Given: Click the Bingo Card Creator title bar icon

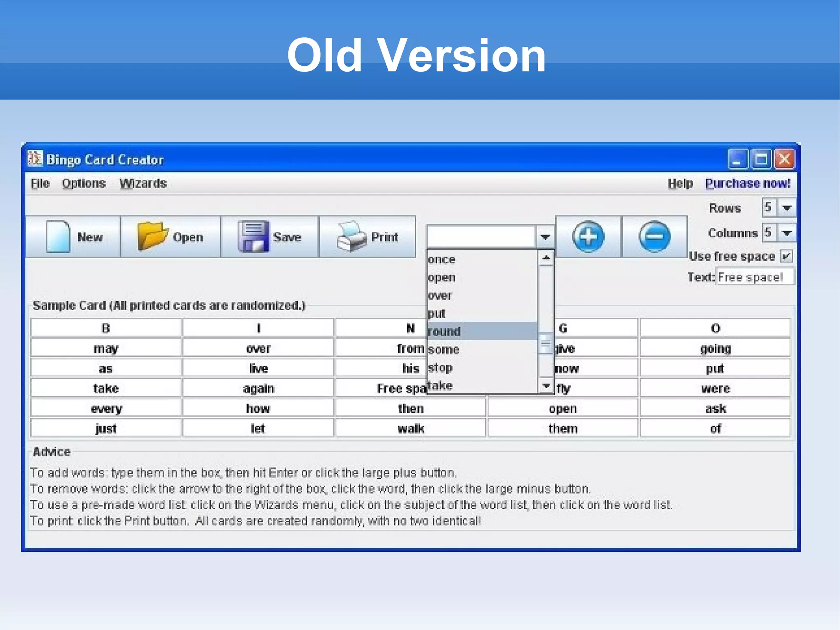Looking at the screenshot, I should click(x=35, y=158).
